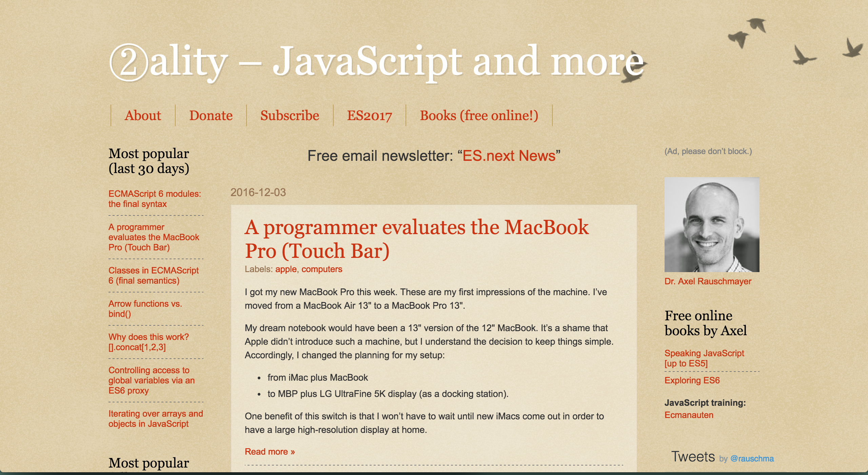Open the ES.next News newsletter link
The width and height of the screenshot is (868, 475).
coord(509,156)
